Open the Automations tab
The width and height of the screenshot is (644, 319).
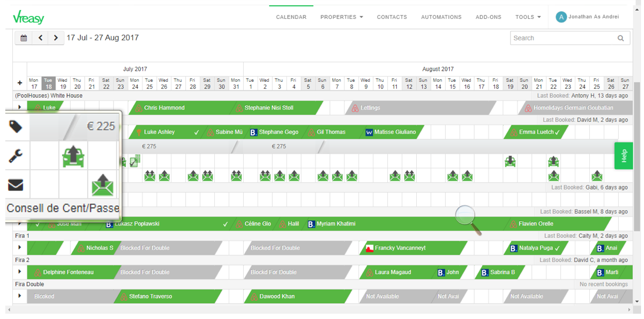pos(441,17)
